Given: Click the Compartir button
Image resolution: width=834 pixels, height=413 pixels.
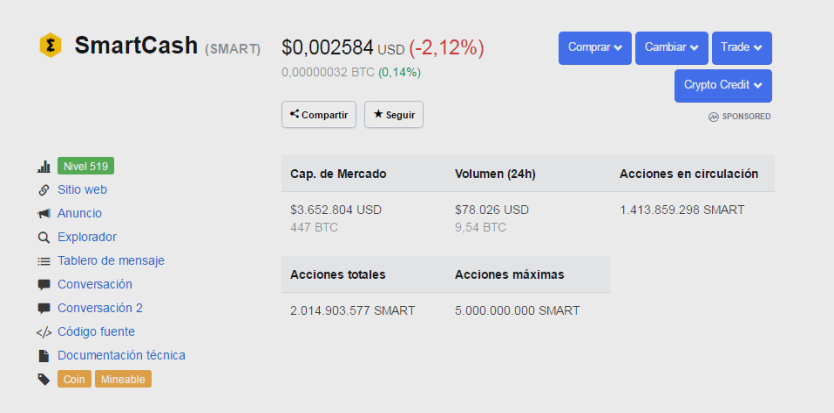Looking at the screenshot, I should click(319, 114).
